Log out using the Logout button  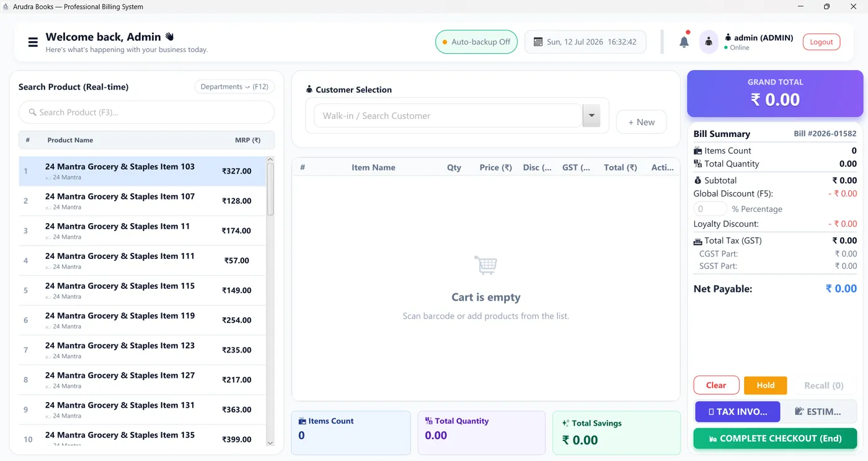821,42
